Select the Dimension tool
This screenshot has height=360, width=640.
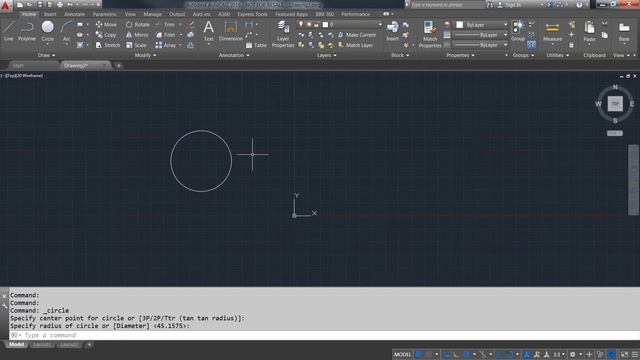[231, 31]
